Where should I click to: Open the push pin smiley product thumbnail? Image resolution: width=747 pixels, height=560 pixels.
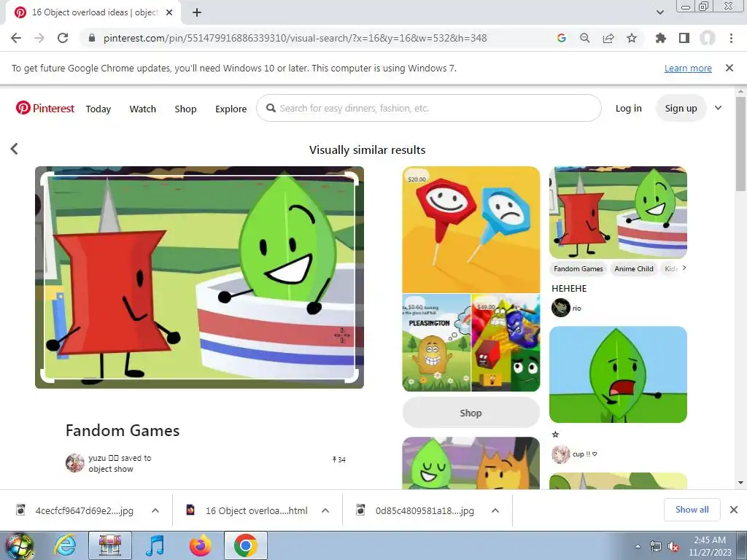(x=471, y=229)
